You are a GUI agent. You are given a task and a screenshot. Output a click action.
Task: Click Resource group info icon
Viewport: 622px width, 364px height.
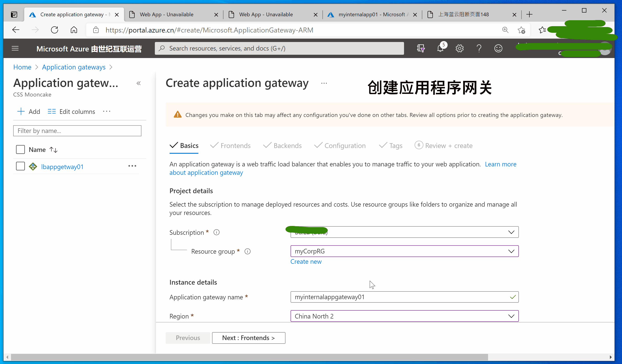point(247,251)
